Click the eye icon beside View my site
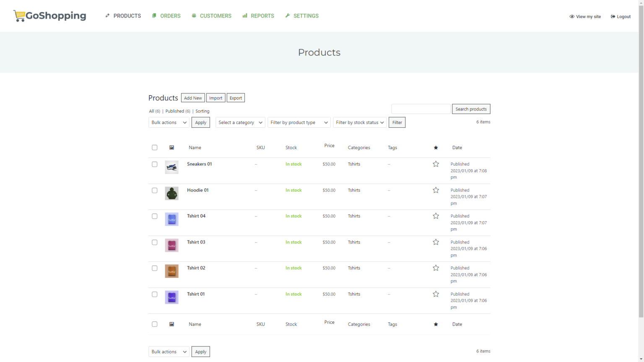The height and width of the screenshot is (362, 644). [x=571, y=17]
